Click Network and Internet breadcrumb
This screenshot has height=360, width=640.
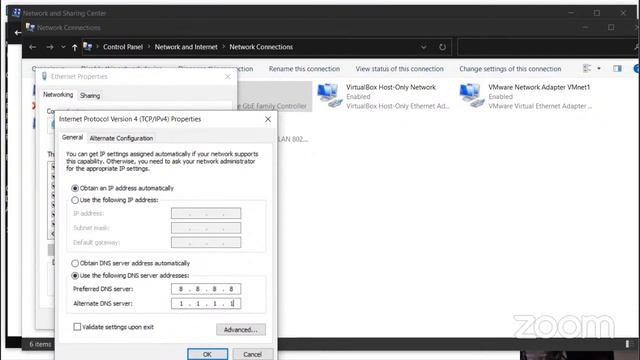pyautogui.click(x=186, y=47)
